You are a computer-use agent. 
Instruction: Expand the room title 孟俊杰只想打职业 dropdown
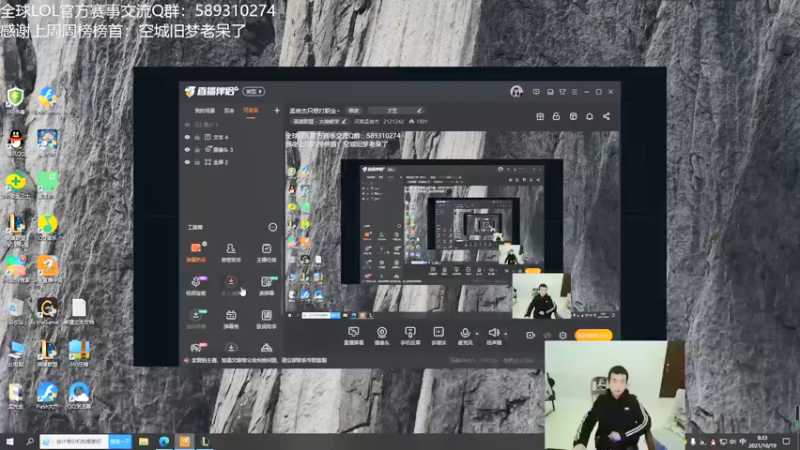click(x=315, y=111)
